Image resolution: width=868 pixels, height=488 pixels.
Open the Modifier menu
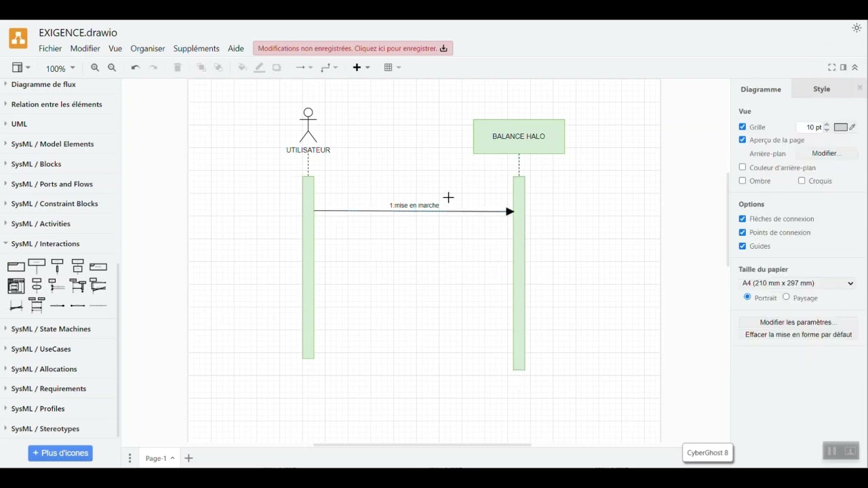point(85,49)
